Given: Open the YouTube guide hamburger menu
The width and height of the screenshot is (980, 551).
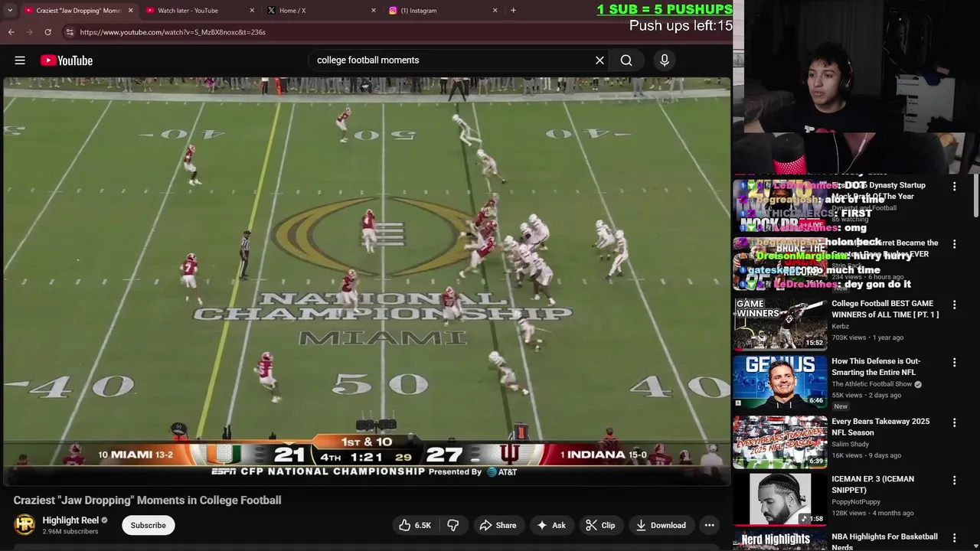Looking at the screenshot, I should point(20,60).
